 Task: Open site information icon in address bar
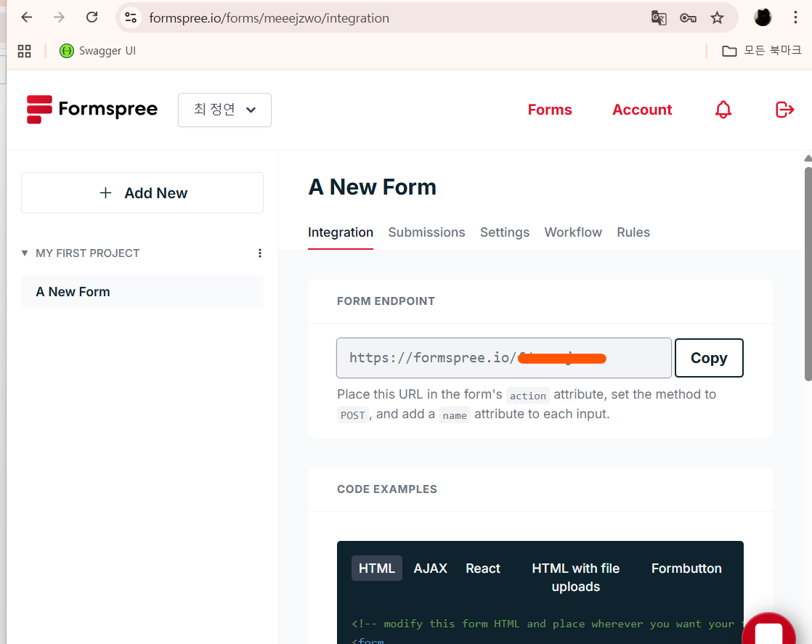[131, 17]
